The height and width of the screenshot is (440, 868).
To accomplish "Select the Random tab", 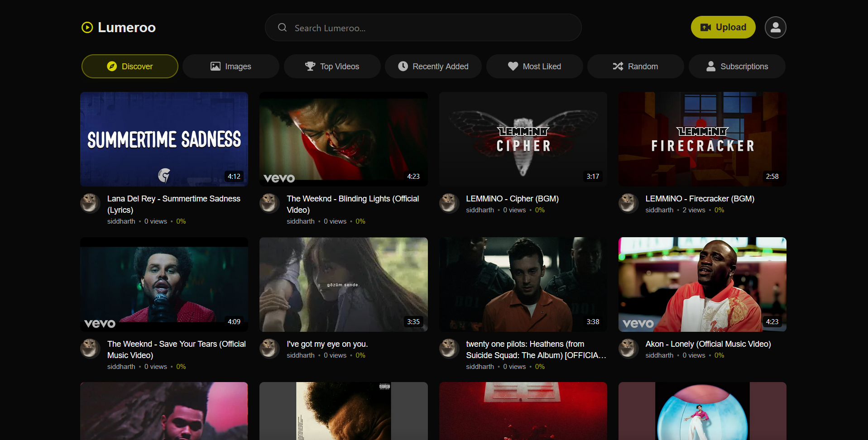I will pos(636,67).
